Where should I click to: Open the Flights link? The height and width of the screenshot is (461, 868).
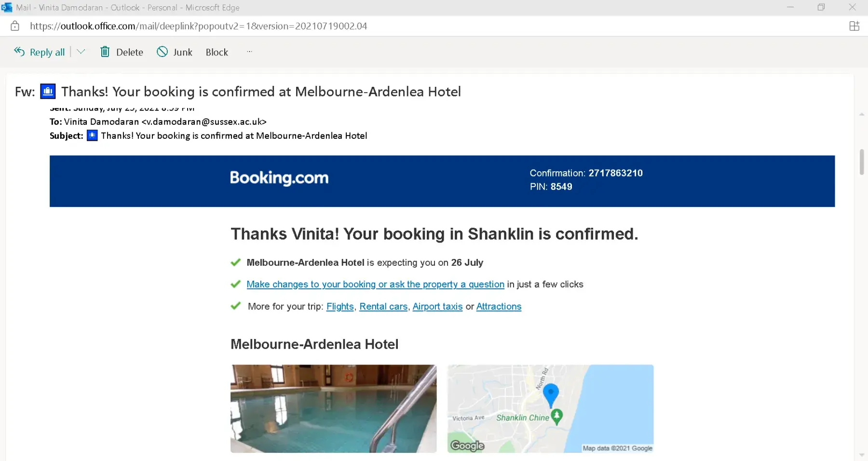coord(340,307)
